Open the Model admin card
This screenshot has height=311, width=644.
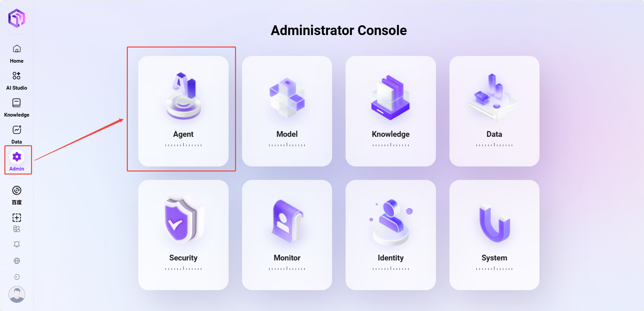(x=287, y=111)
